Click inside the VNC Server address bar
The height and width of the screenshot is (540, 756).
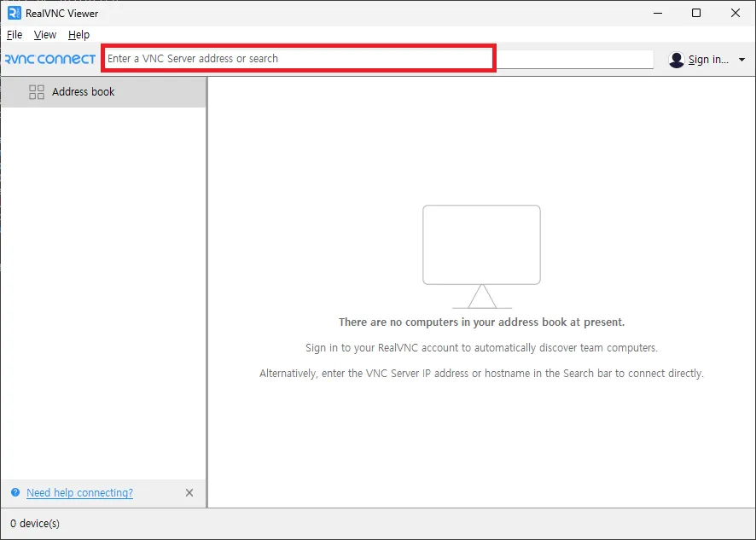click(x=299, y=58)
